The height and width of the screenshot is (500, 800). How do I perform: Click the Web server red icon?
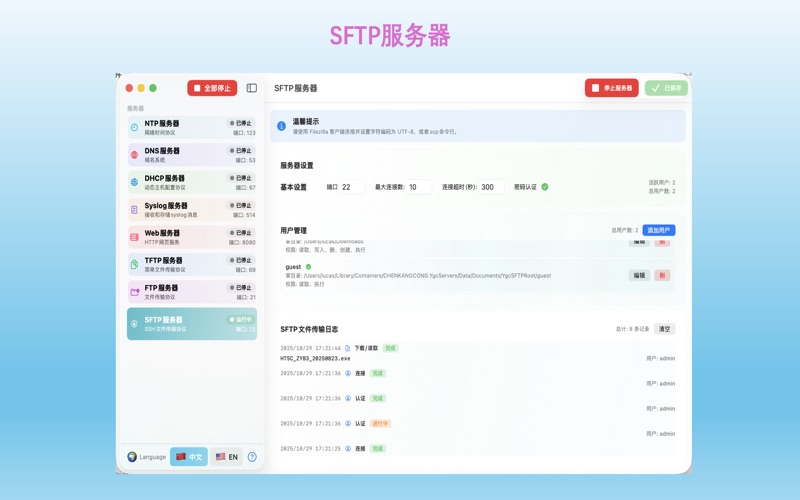tap(134, 237)
